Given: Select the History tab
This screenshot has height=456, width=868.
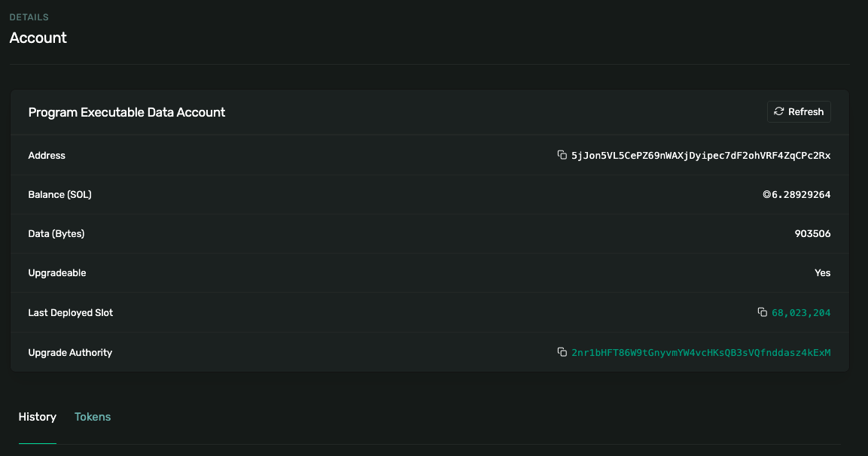Looking at the screenshot, I should (x=38, y=417).
